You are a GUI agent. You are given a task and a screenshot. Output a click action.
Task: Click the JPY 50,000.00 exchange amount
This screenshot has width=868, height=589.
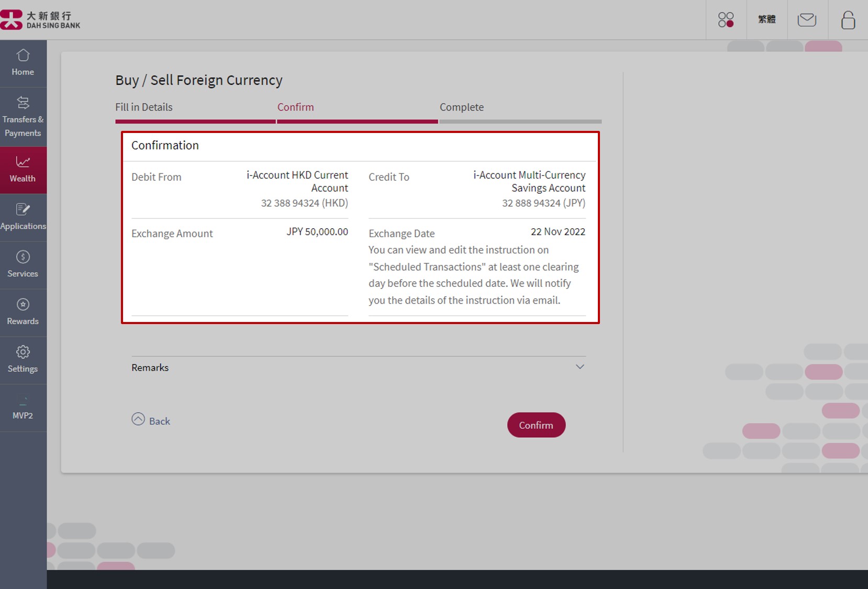[x=317, y=231]
